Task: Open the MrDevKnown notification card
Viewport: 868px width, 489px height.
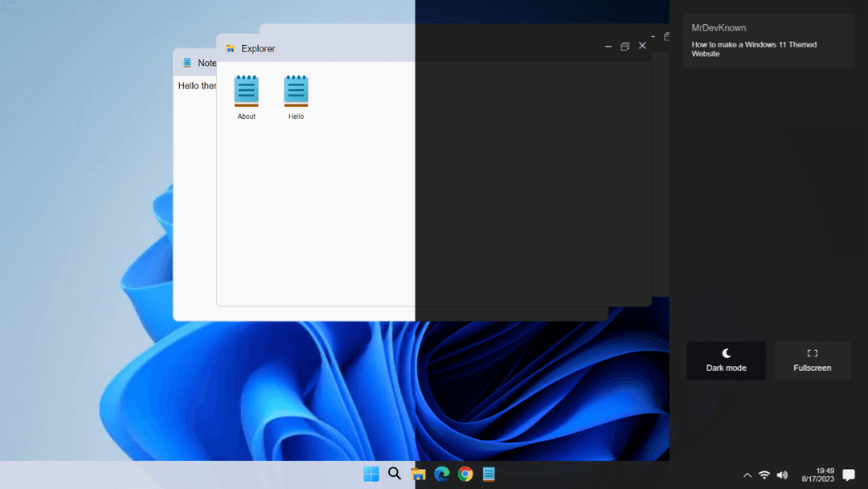Action: point(768,40)
